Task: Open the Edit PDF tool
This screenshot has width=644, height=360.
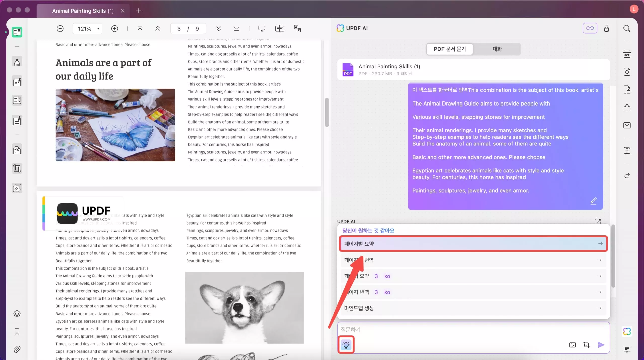Action: 17,81
